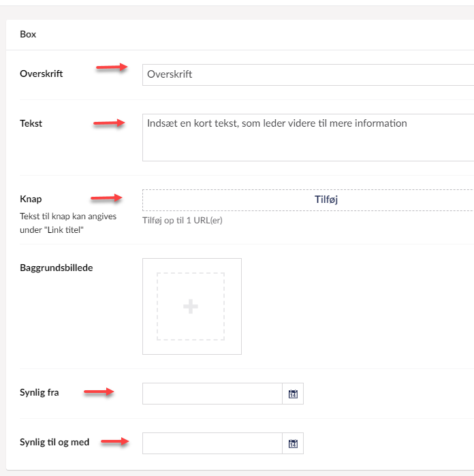Click the plus icon to add background image
The height and width of the screenshot is (476, 474).
pyautogui.click(x=191, y=306)
